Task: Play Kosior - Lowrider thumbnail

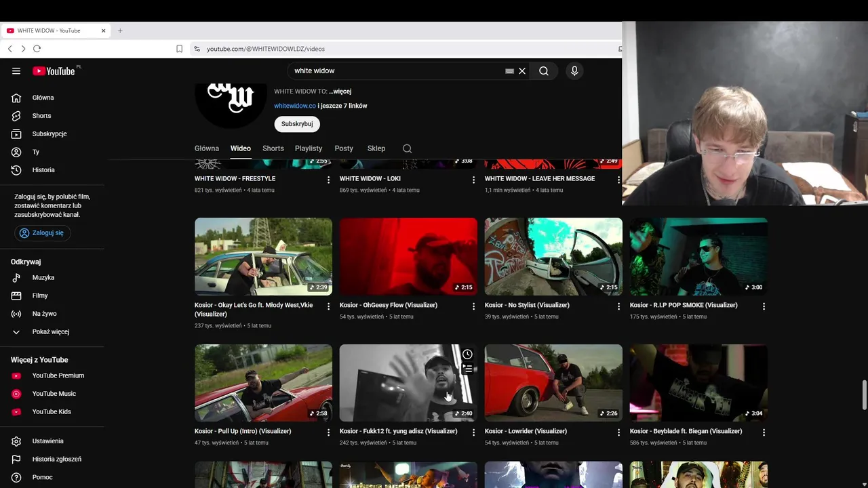Action: 553,383
